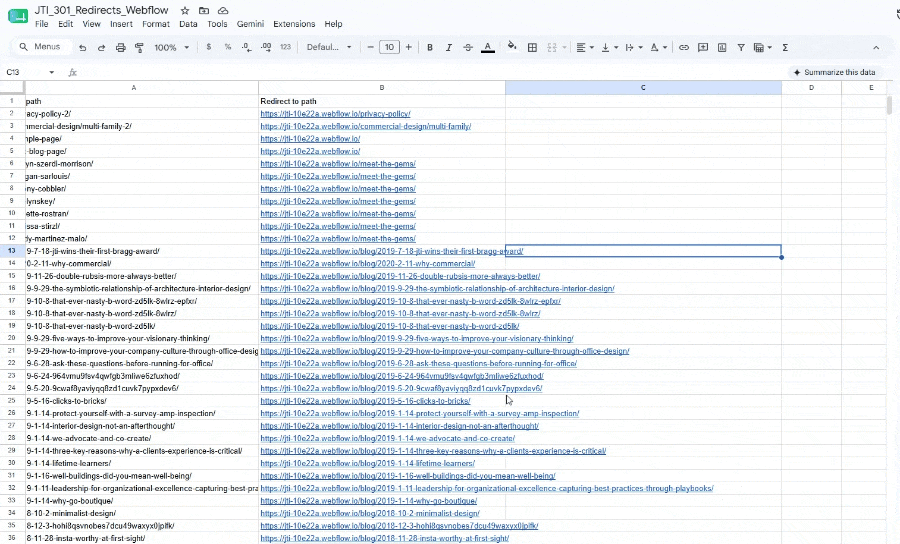Open the privacy-policy webflow link in row 2

(335, 114)
